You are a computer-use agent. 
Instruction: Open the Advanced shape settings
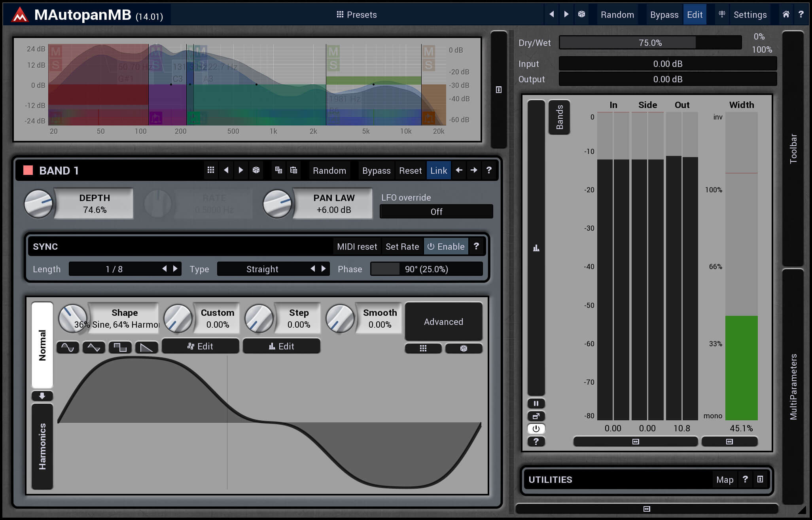(443, 322)
